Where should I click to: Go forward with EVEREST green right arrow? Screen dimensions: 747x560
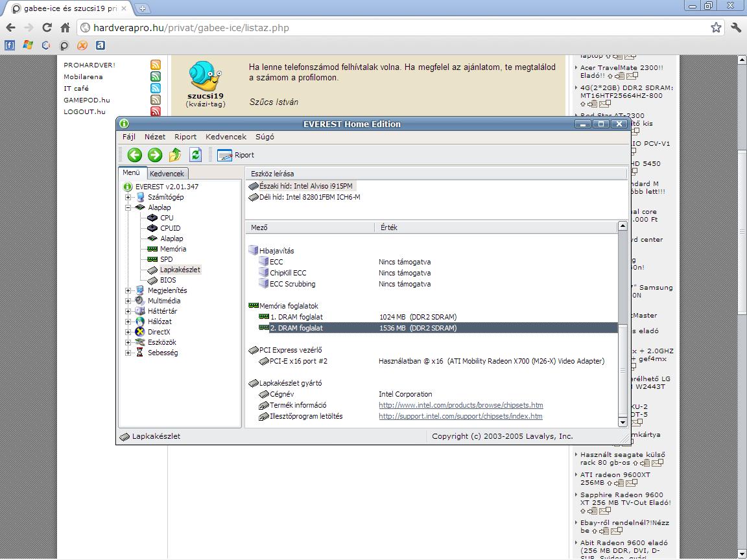pyautogui.click(x=155, y=155)
